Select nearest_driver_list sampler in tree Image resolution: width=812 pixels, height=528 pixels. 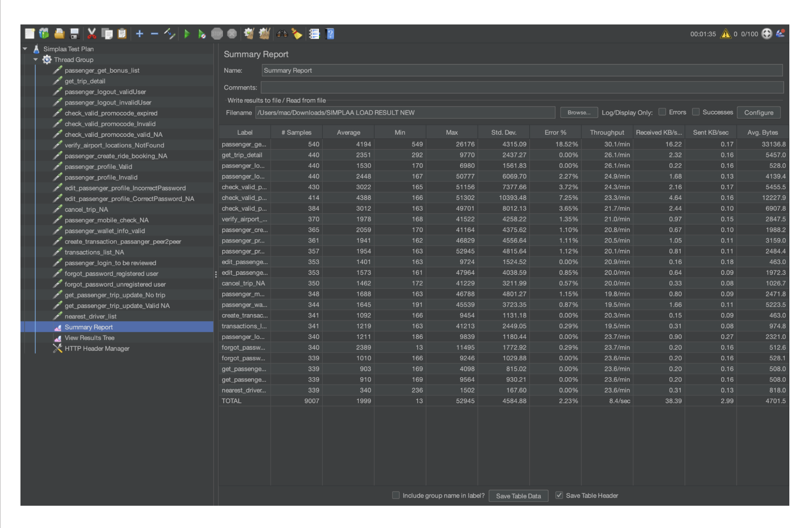(x=90, y=316)
